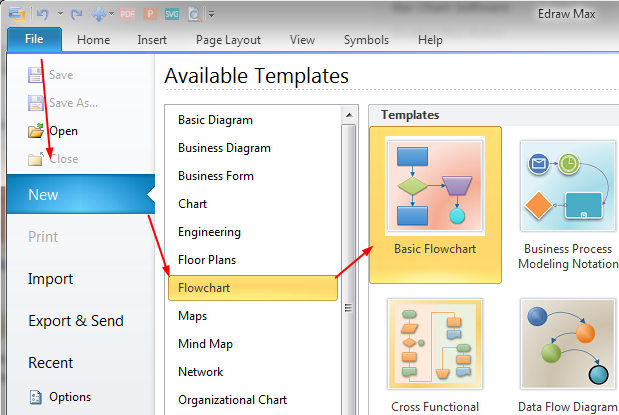Select New in the File menu
The width and height of the screenshot is (619, 415).
click(81, 194)
